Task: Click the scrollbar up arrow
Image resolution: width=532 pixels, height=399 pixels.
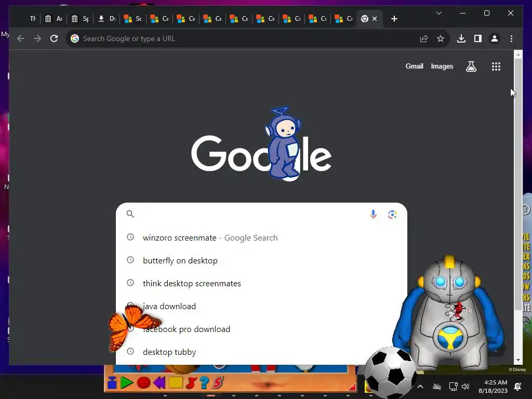Action: click(518, 54)
